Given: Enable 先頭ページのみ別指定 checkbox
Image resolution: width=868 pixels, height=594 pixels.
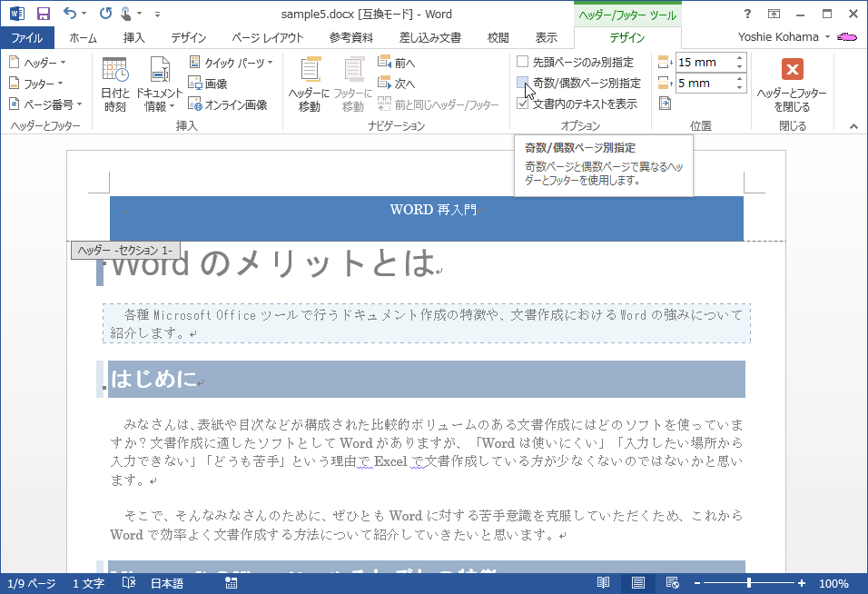Looking at the screenshot, I should pyautogui.click(x=522, y=62).
